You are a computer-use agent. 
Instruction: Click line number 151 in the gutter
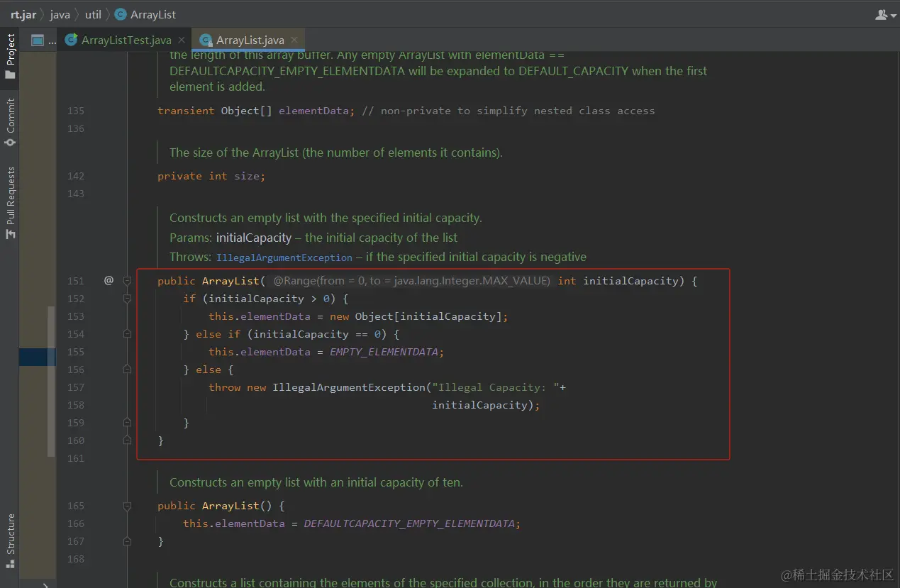click(x=76, y=281)
